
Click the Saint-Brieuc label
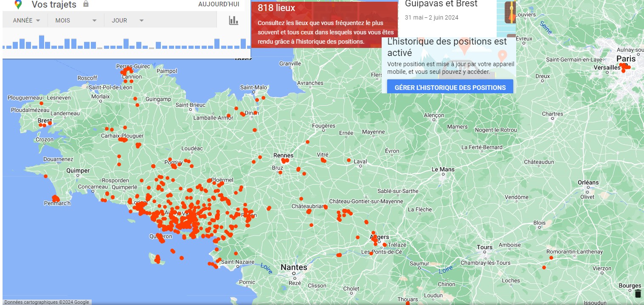tap(190, 105)
